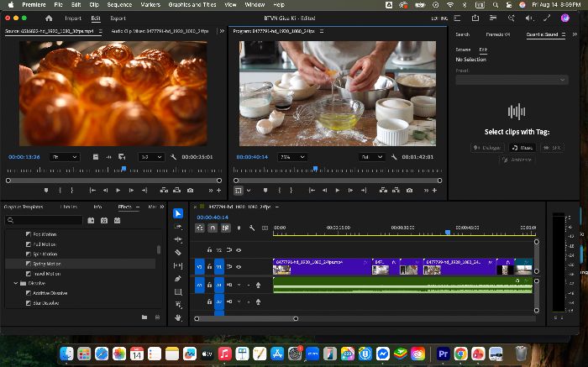This screenshot has height=367, width=588.
Task: Toggle insert sequences as nests button
Action: (200, 228)
